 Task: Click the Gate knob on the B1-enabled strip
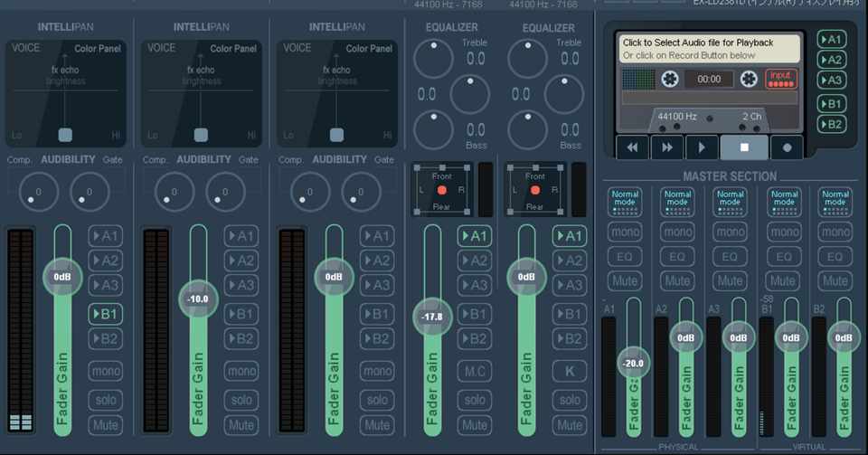point(90,192)
